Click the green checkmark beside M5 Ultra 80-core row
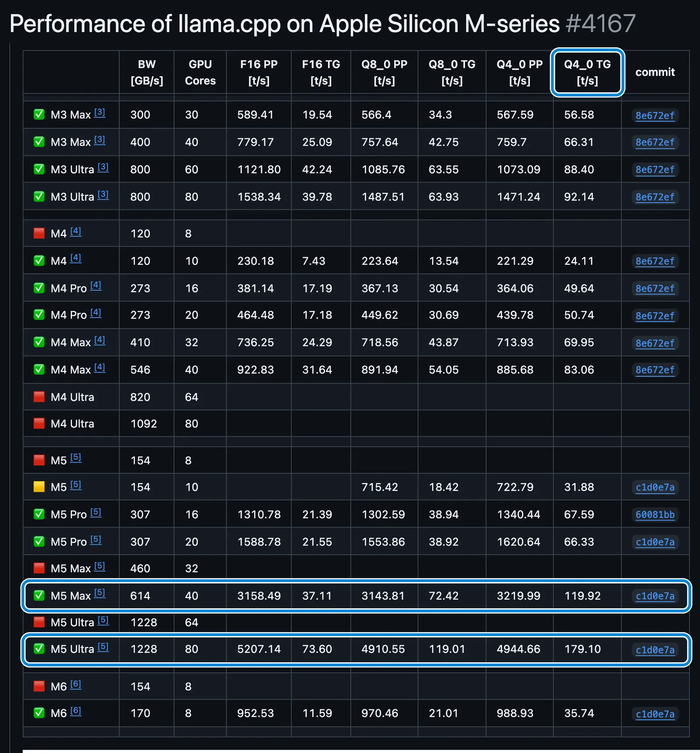 [39, 649]
